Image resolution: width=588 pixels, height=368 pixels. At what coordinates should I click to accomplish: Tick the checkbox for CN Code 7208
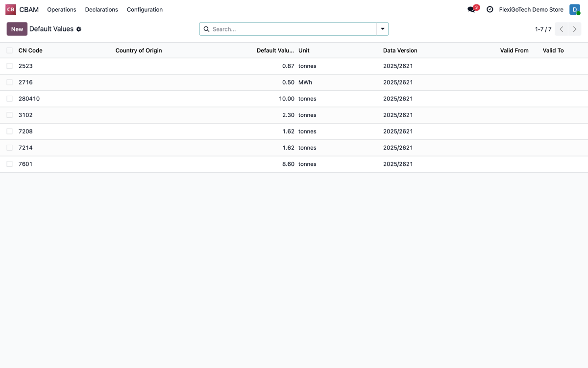tap(9, 131)
